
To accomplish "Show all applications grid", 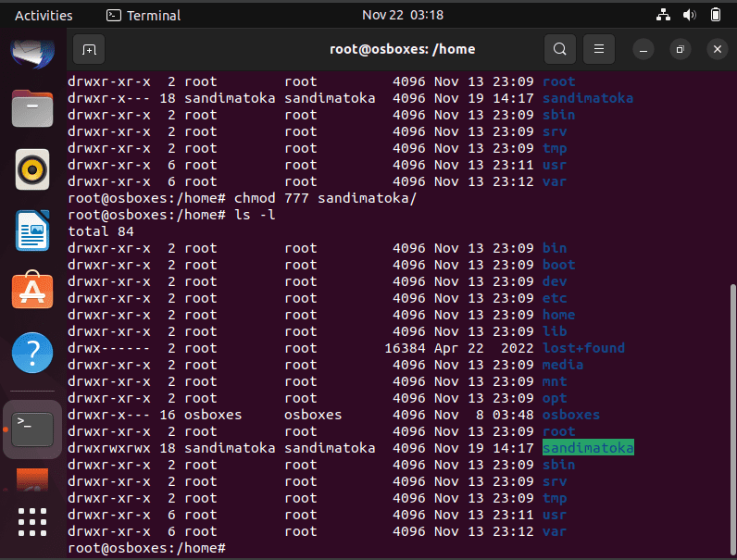I will point(32,522).
